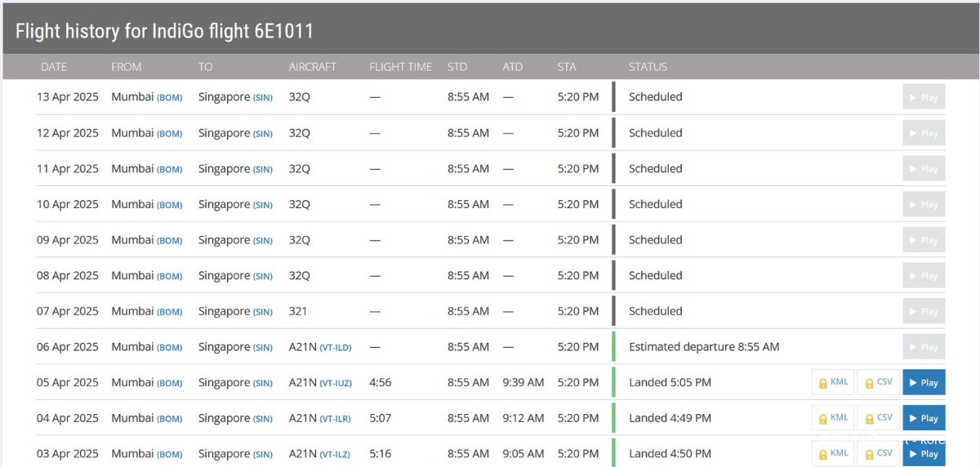The image size is (980, 467).
Task: Click the 'Landed 4:49 PM' status text
Action: pos(670,418)
